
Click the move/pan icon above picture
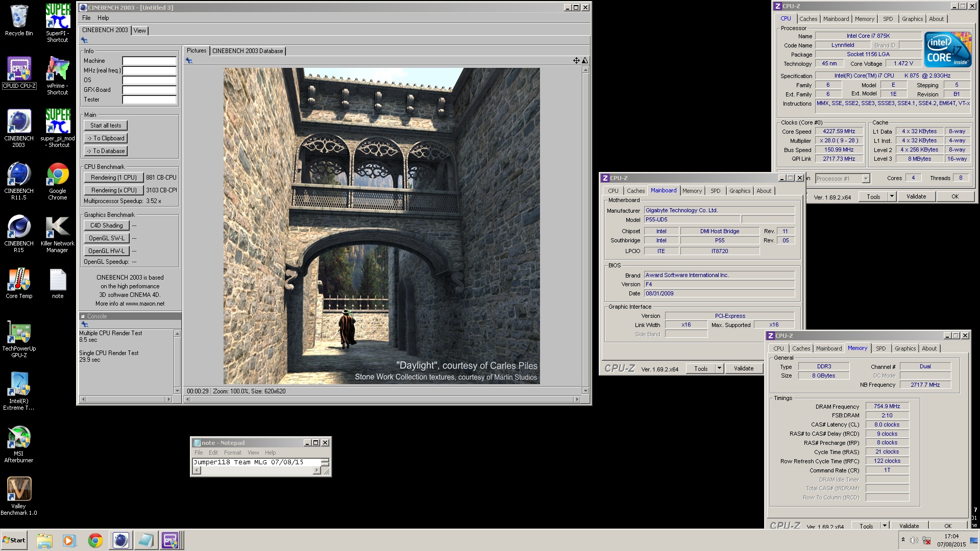(x=576, y=60)
